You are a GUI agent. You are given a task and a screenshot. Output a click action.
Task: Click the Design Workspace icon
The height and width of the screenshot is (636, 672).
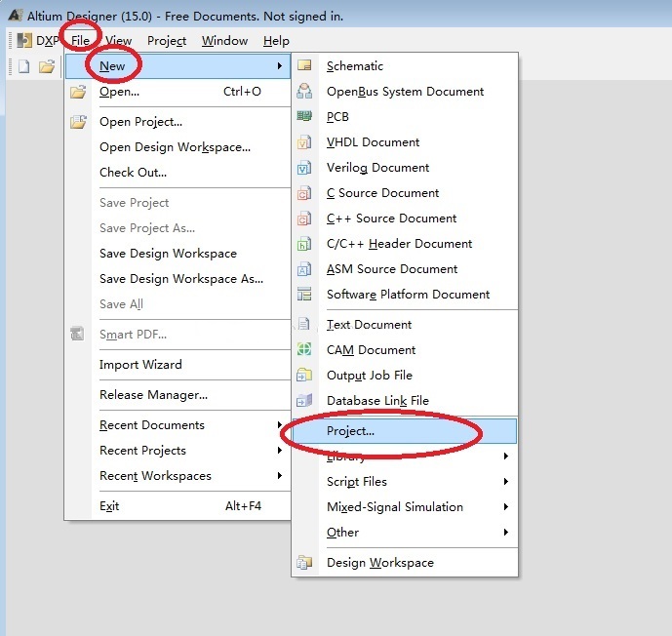[x=304, y=562]
